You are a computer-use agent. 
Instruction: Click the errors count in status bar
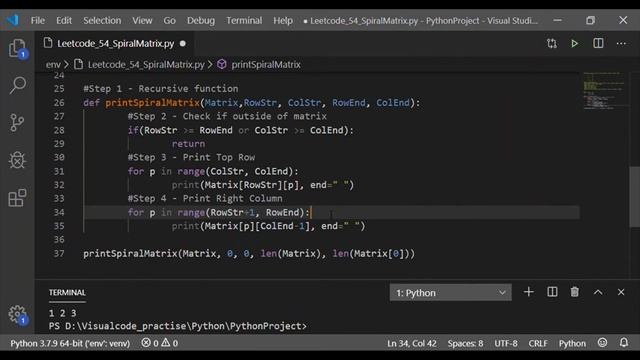(x=150, y=343)
